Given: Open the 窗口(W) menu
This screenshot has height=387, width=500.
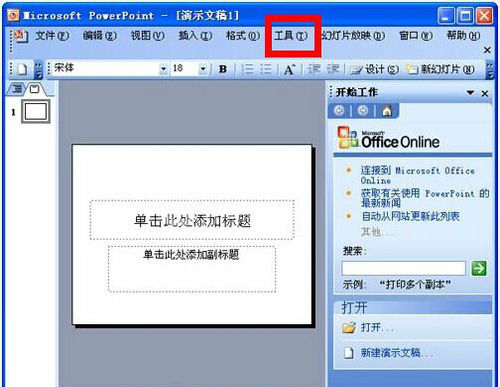Looking at the screenshot, I should 416,35.
